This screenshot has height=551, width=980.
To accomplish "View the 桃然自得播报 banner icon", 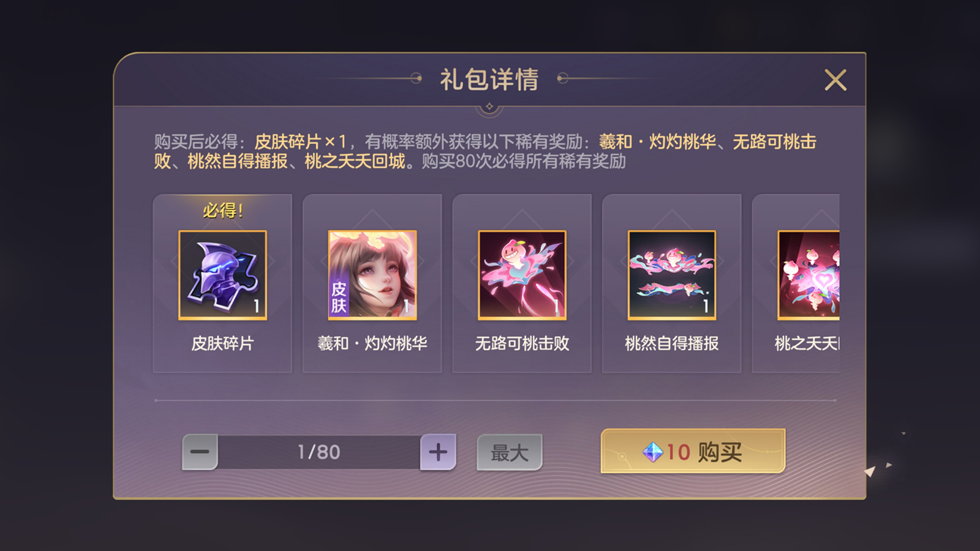I will coord(672,275).
